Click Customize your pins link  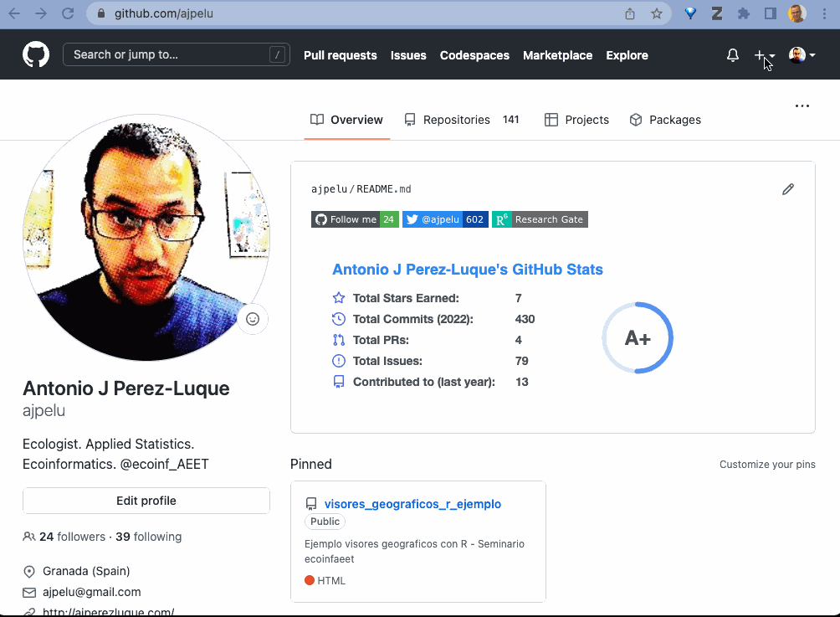pos(767,465)
